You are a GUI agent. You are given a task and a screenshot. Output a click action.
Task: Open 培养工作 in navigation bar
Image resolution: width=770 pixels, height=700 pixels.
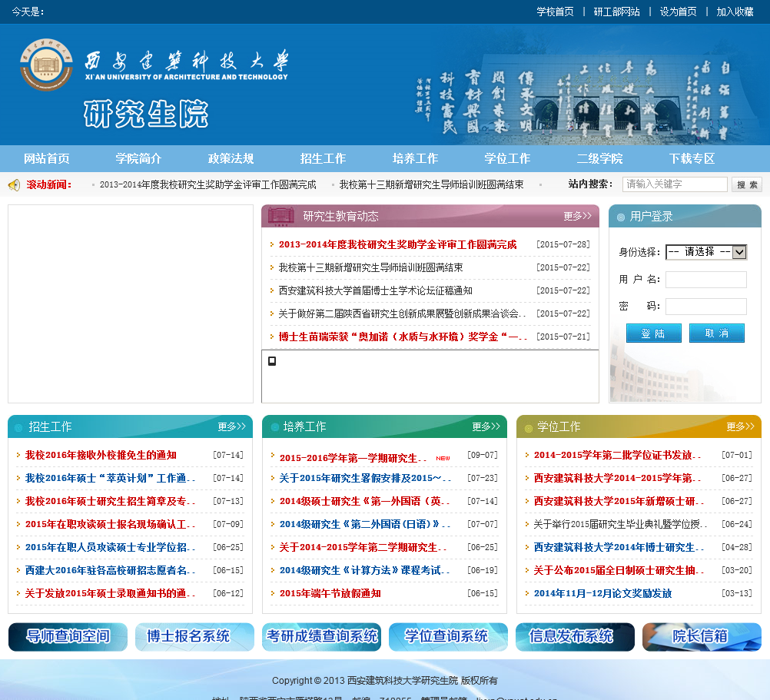click(416, 158)
